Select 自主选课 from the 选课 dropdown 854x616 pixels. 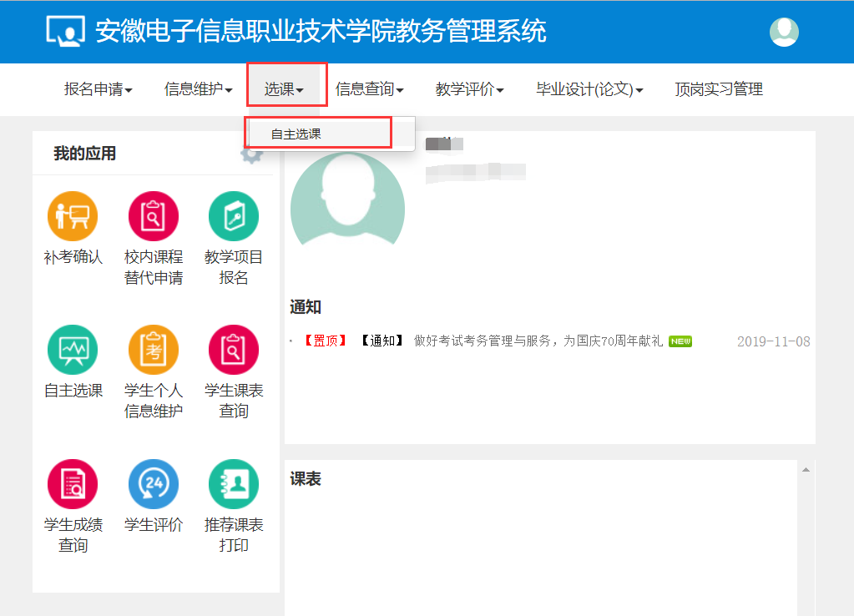[x=296, y=134]
